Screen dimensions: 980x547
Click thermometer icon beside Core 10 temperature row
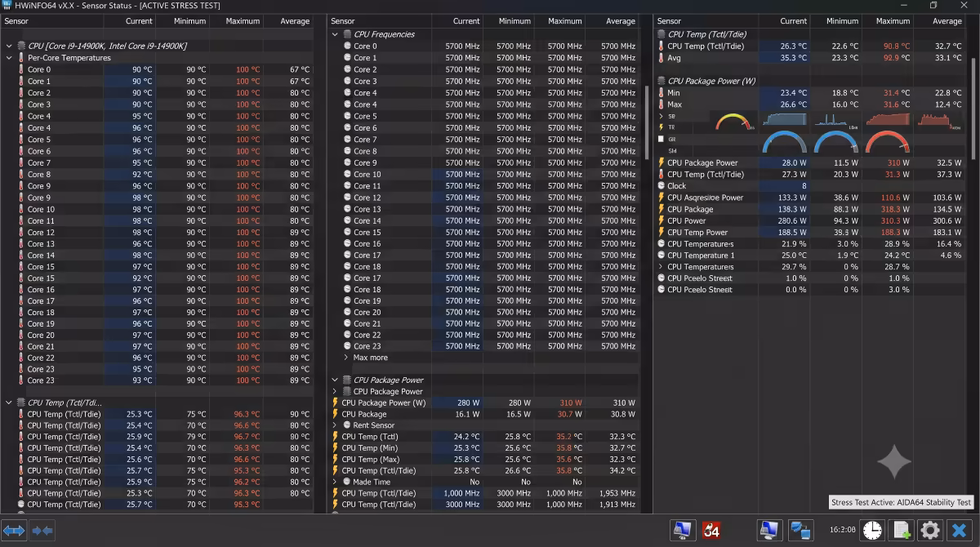21,209
